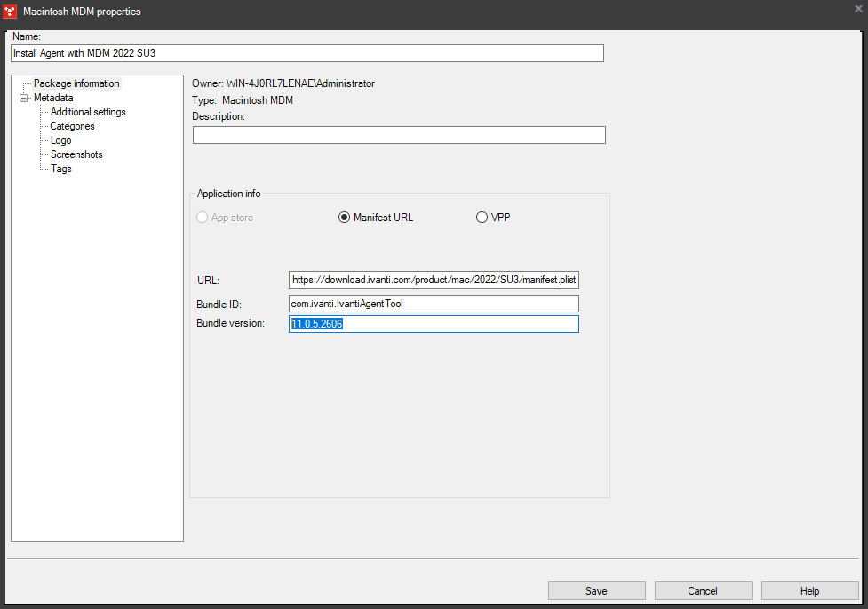
Task: Select the Manifest URL radio button
Action: click(344, 217)
